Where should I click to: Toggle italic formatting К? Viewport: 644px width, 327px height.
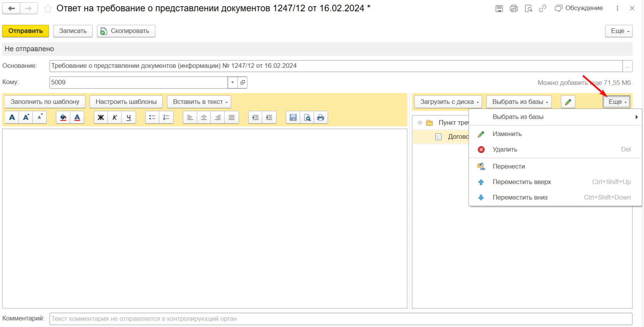coord(115,117)
